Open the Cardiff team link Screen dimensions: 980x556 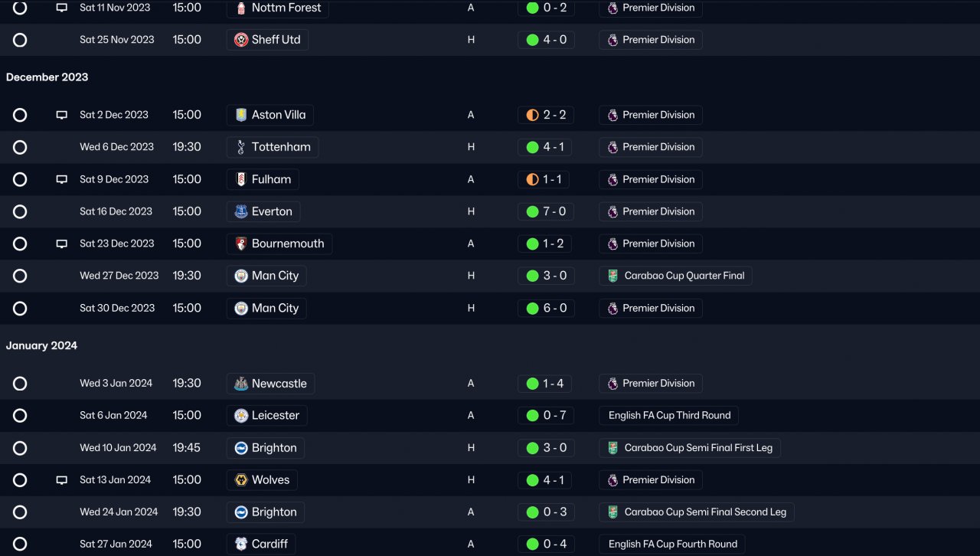click(x=269, y=545)
